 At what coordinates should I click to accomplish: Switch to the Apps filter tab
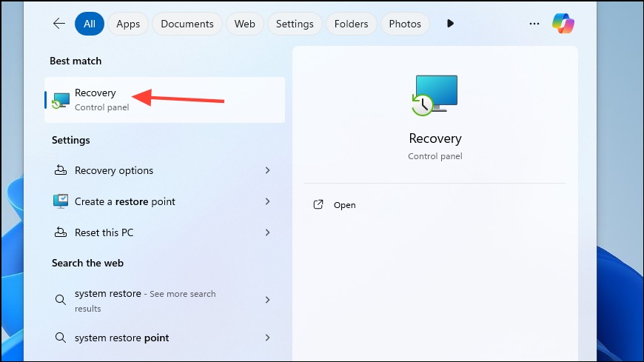coord(128,24)
